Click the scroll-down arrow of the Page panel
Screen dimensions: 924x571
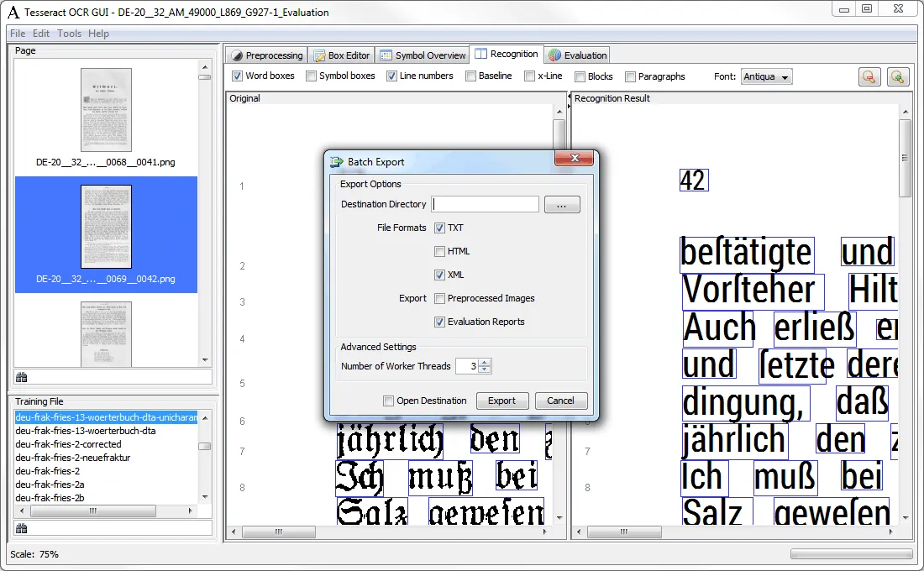(203, 359)
